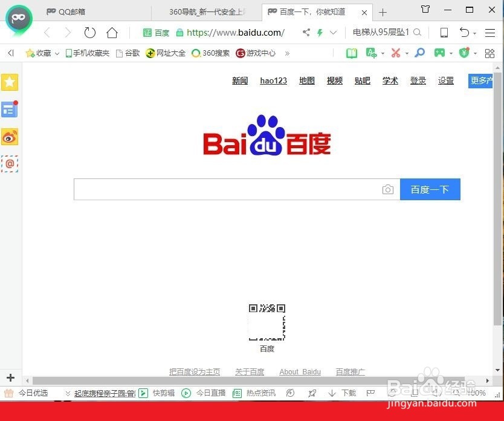Image resolution: width=504 pixels, height=421 pixels.
Task: Click the 更多产品 blue button
Action: pos(480,80)
